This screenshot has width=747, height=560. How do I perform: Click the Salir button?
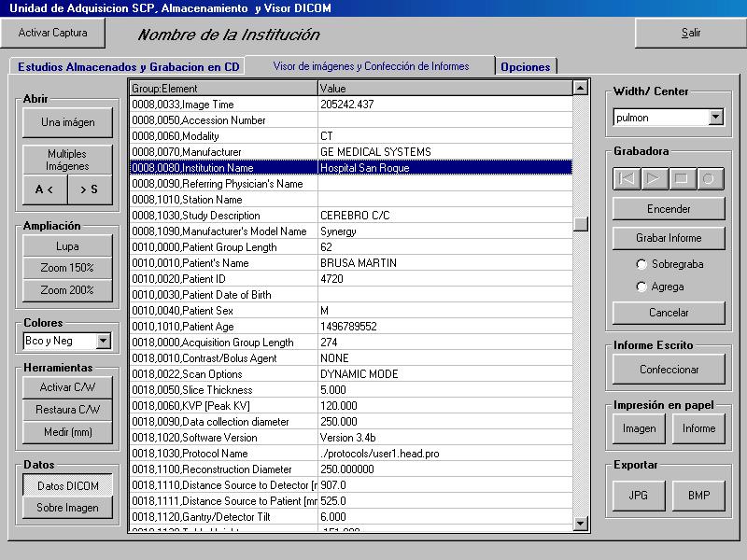click(x=691, y=33)
